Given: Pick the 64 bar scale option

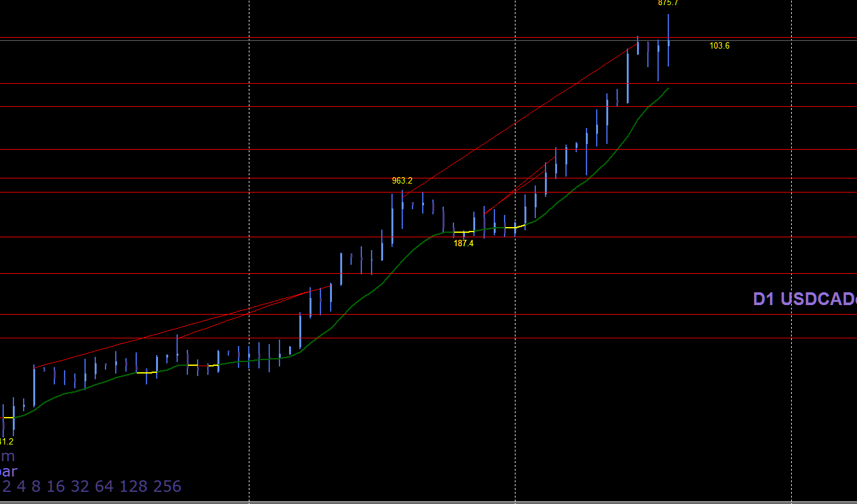Looking at the screenshot, I should pyautogui.click(x=104, y=487).
